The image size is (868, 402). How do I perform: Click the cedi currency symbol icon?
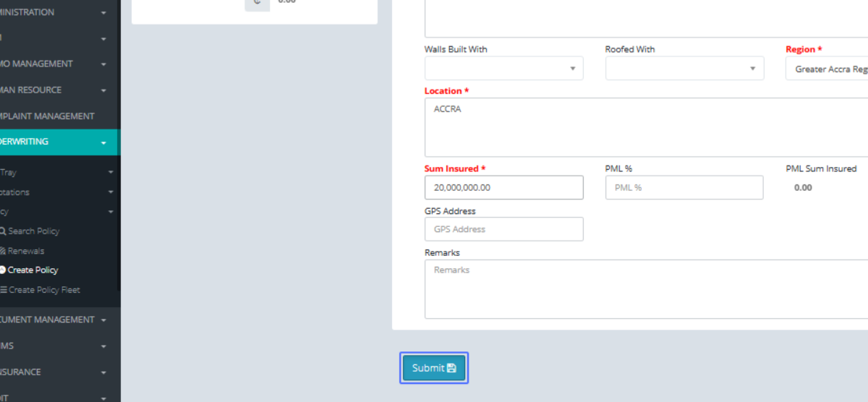[257, 2]
